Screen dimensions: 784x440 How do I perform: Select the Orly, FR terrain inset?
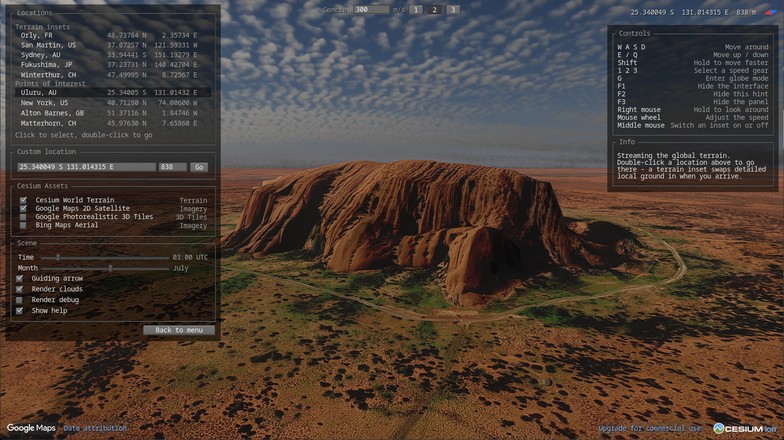112,36
